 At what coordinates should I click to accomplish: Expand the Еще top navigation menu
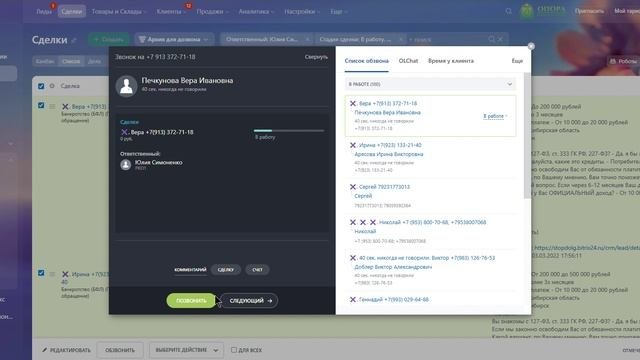point(338,11)
